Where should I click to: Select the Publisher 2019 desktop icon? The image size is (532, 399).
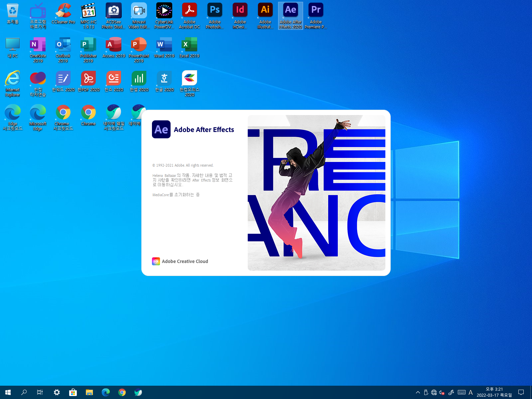point(88,50)
